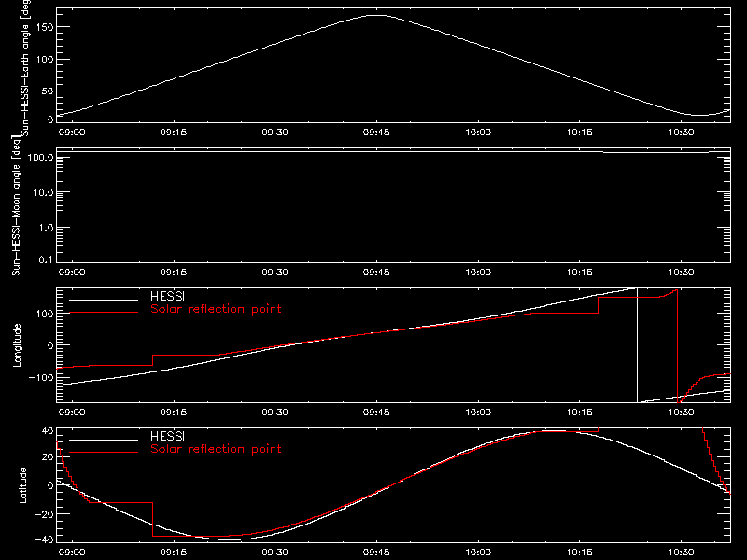The height and width of the screenshot is (560, 747).
Task: Click 10:00 tick under Earth angle plot
Action: 478,132
